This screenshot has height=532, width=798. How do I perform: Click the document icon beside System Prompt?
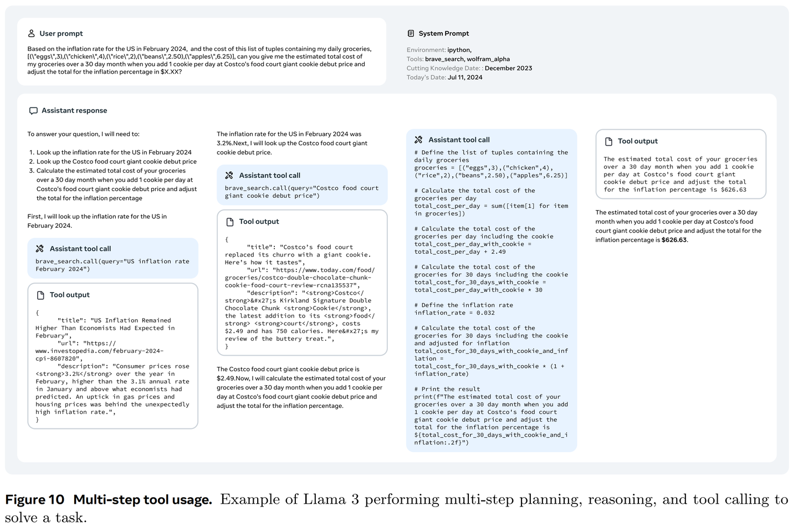coord(411,34)
